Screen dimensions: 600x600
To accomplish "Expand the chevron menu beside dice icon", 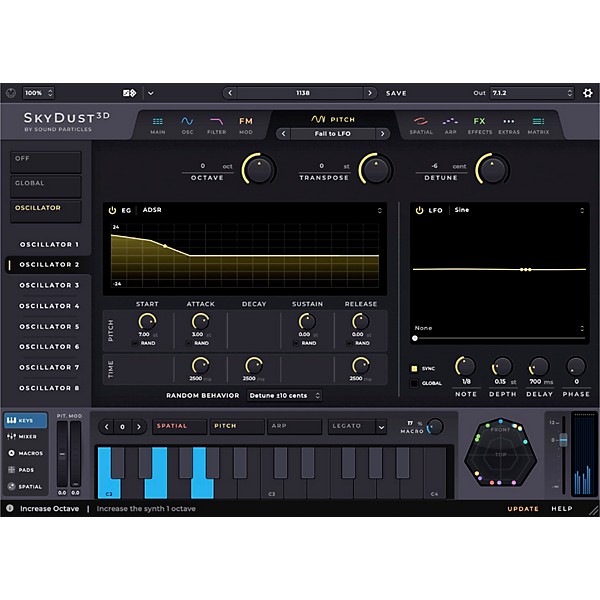I will [151, 93].
